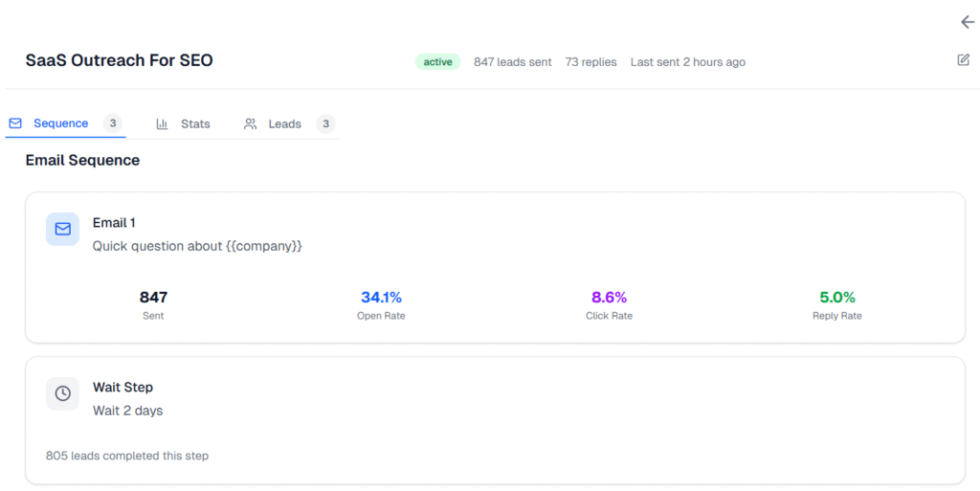This screenshot has width=980, height=491.
Task: Click the back arrow icon
Action: click(x=967, y=22)
